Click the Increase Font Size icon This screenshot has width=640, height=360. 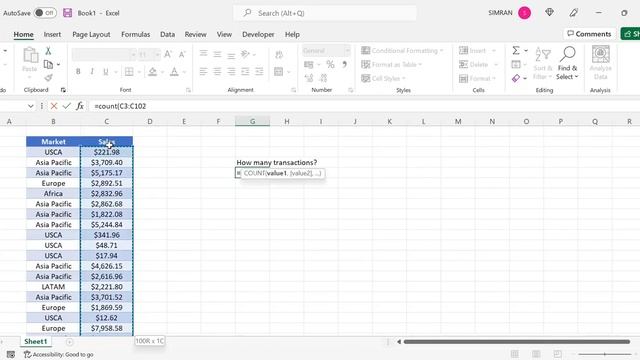(168, 54)
